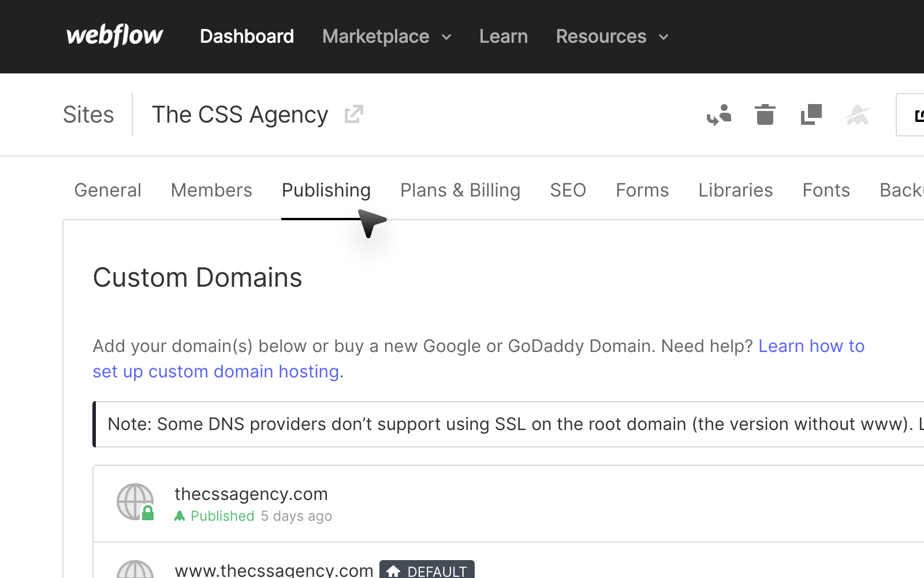Open the Learn menu item
This screenshot has height=578, width=924.
(504, 36)
